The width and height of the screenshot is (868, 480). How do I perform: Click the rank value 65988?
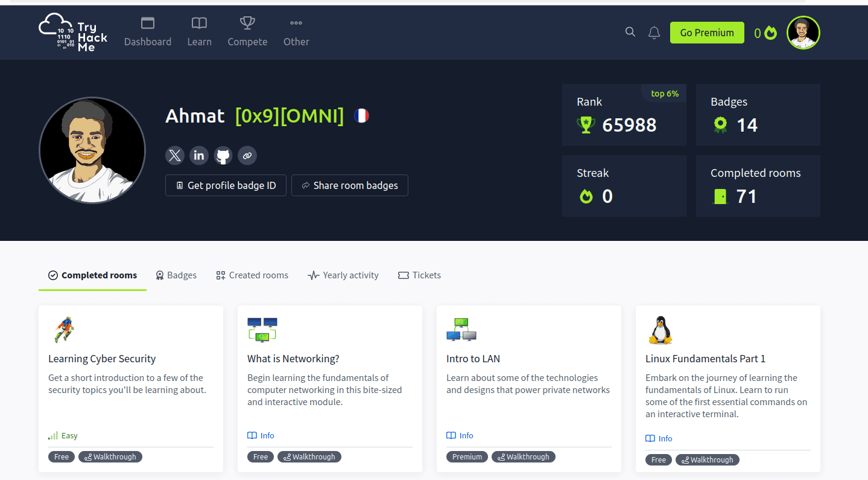(629, 125)
